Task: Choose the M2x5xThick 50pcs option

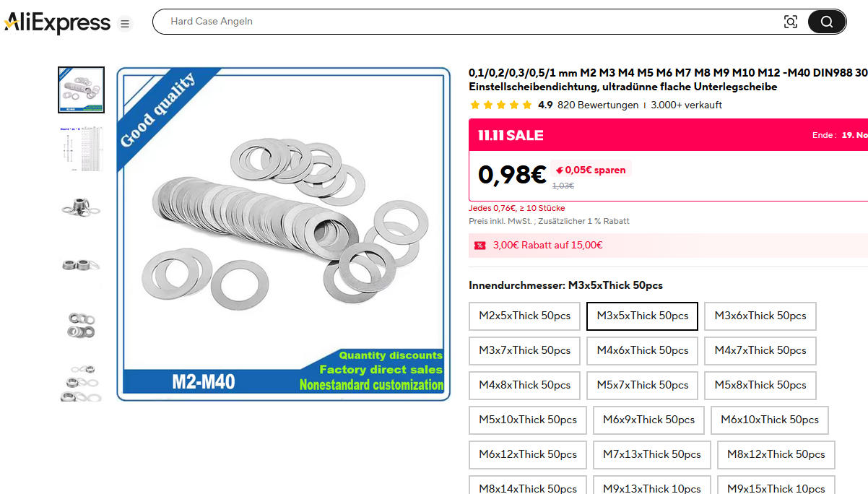Action: coord(524,316)
